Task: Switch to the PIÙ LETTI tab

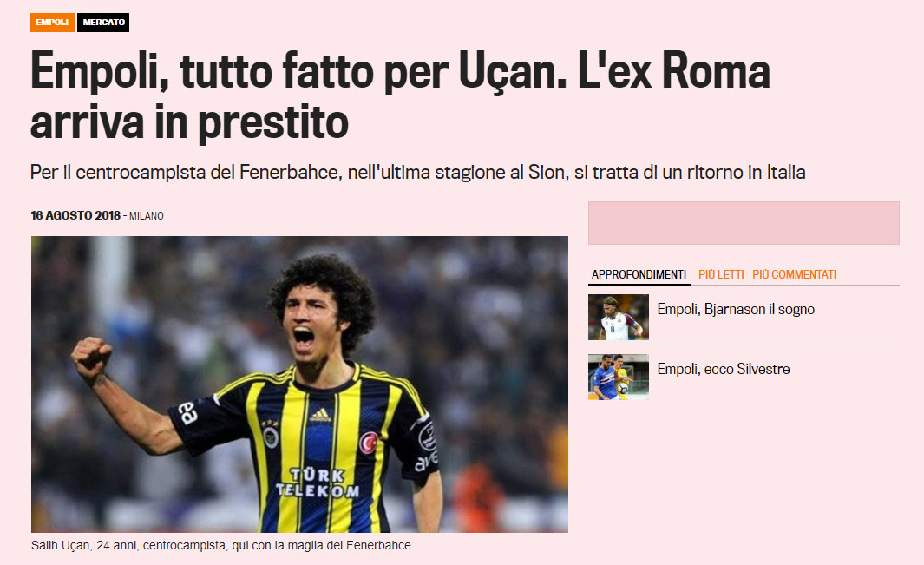Action: click(x=721, y=275)
